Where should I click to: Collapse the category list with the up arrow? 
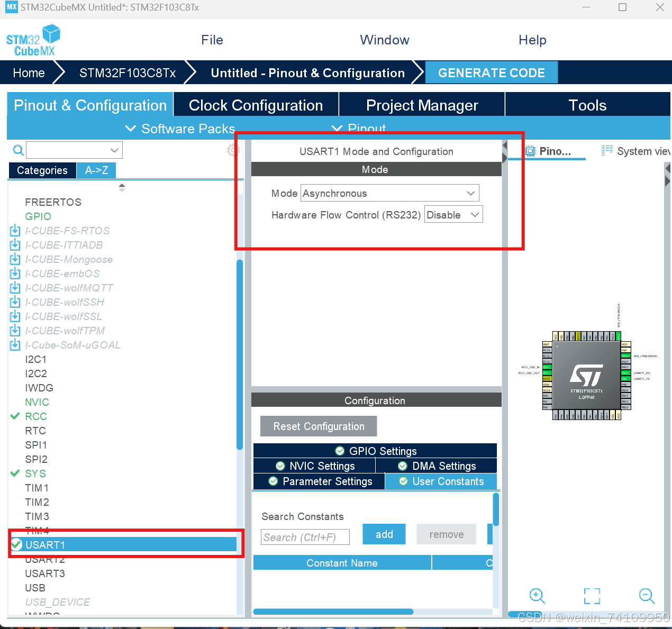pos(122,187)
